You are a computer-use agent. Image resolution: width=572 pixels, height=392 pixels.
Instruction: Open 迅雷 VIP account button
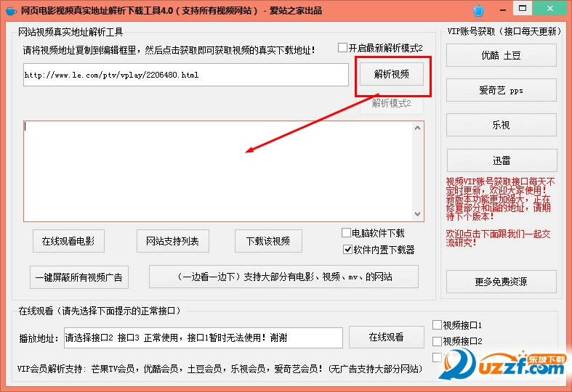[502, 160]
